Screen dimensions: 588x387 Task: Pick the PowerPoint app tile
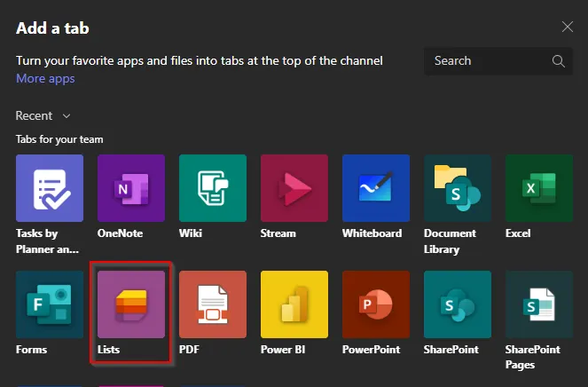(376, 304)
